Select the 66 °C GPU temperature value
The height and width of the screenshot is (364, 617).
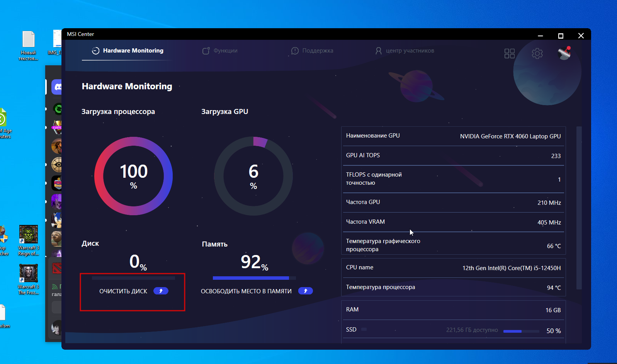pyautogui.click(x=554, y=246)
